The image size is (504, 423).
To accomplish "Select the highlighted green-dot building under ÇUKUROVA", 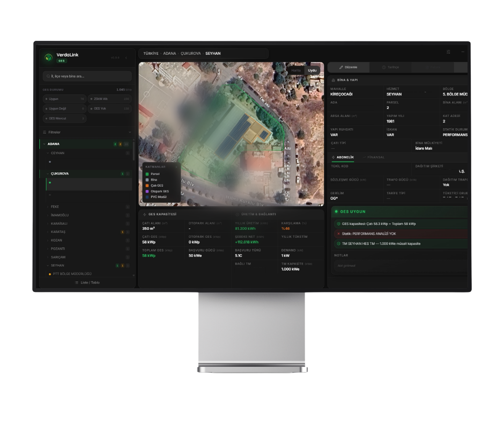I will click(89, 185).
